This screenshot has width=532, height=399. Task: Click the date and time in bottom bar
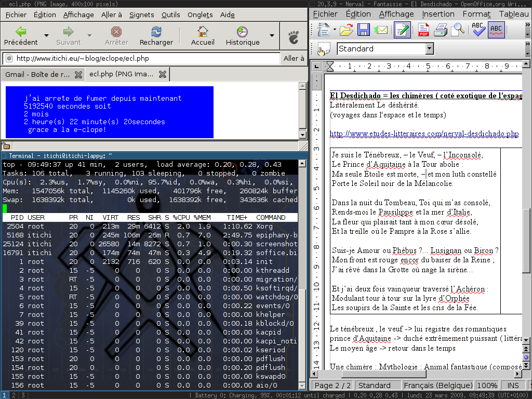(469, 395)
